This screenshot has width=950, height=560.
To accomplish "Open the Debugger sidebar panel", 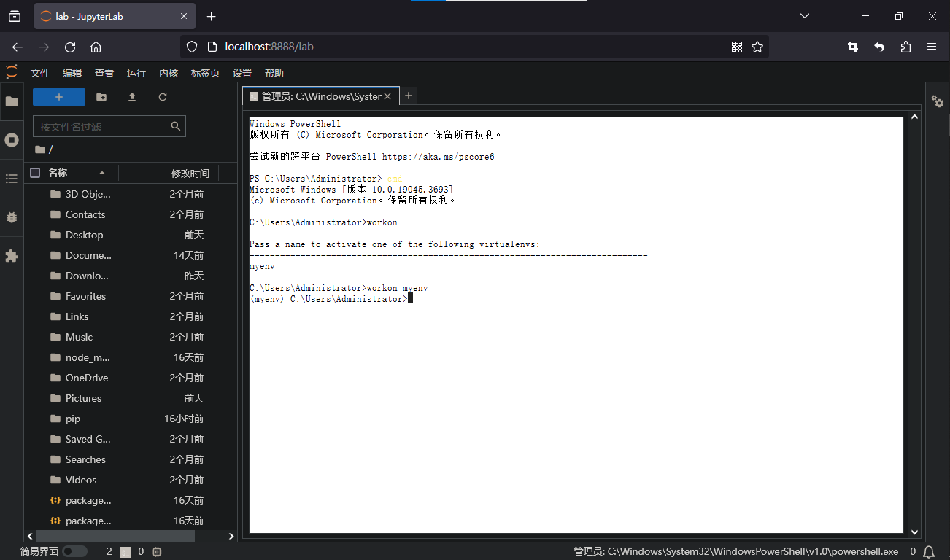I will pos(12,217).
